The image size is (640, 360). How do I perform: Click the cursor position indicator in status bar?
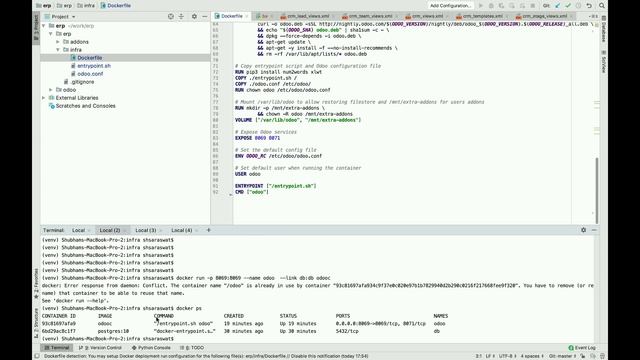tap(478, 356)
